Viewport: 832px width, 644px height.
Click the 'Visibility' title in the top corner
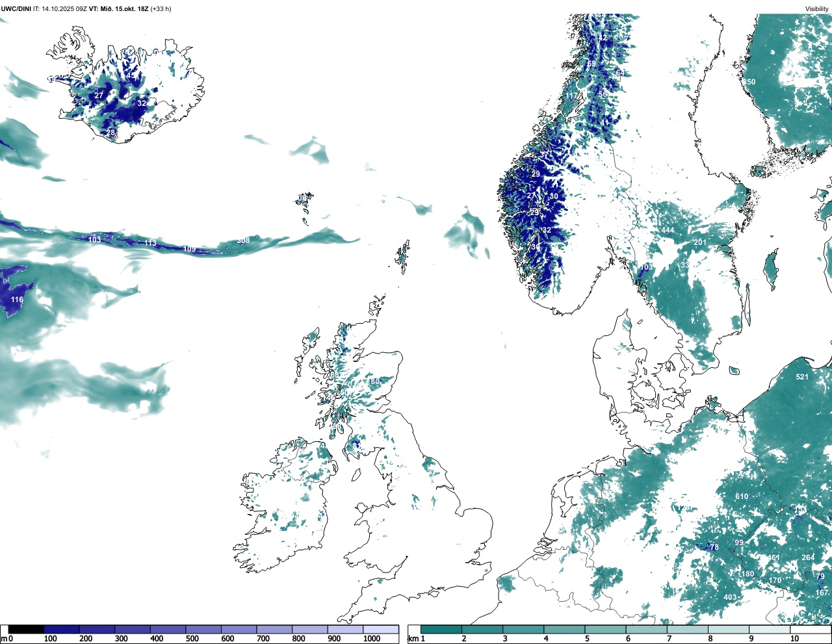point(816,8)
